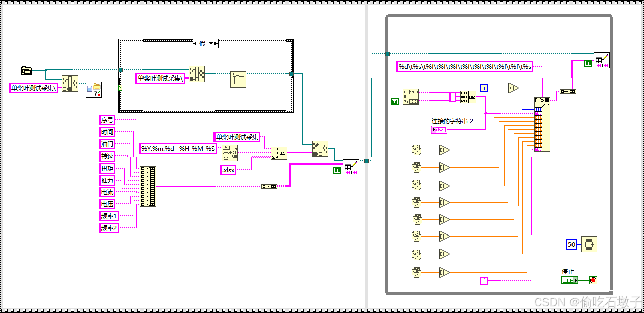Screen dimensions: 644x313
Task: Select the file path constant folder icon
Action: tap(27, 70)
